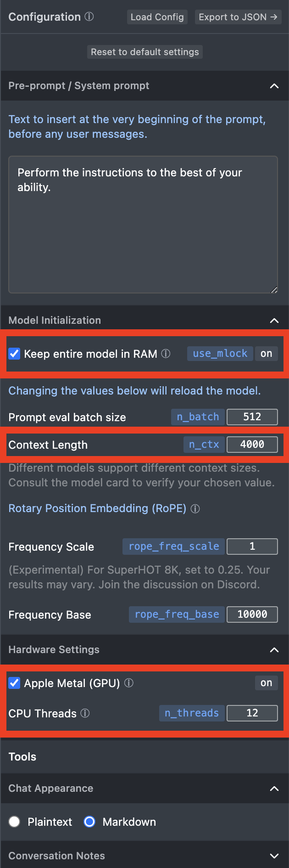This screenshot has width=289, height=868.
Task: Click the Load Config button
Action: pyautogui.click(x=157, y=17)
